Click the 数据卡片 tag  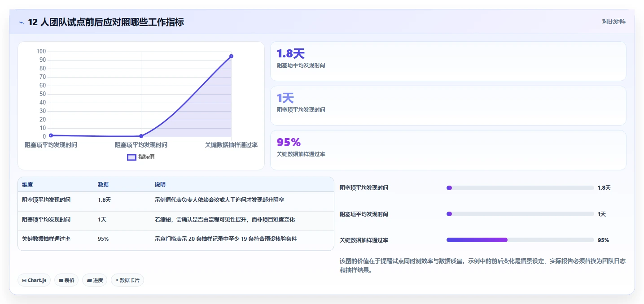pyautogui.click(x=127, y=280)
